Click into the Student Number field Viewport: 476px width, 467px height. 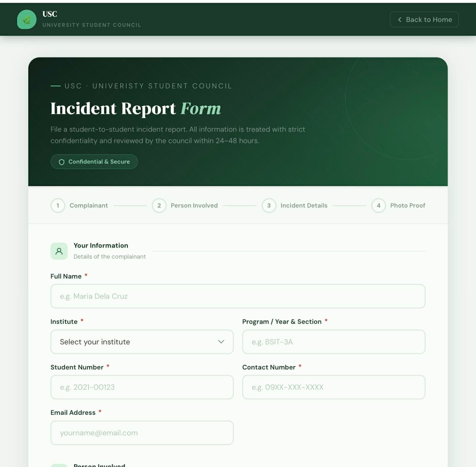(x=142, y=387)
